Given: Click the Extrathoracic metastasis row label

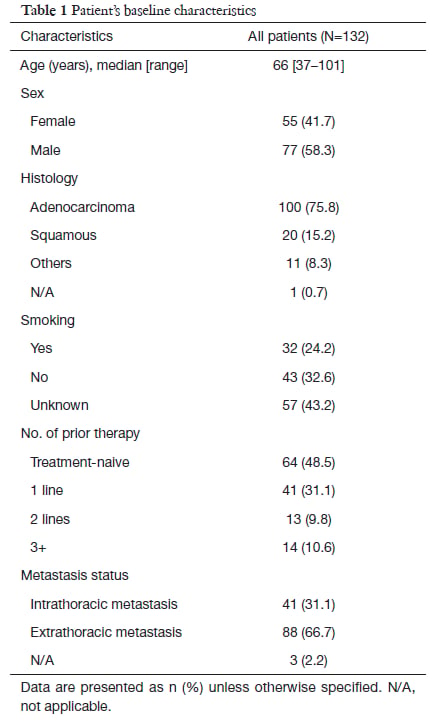Looking at the screenshot, I should 106,633.
